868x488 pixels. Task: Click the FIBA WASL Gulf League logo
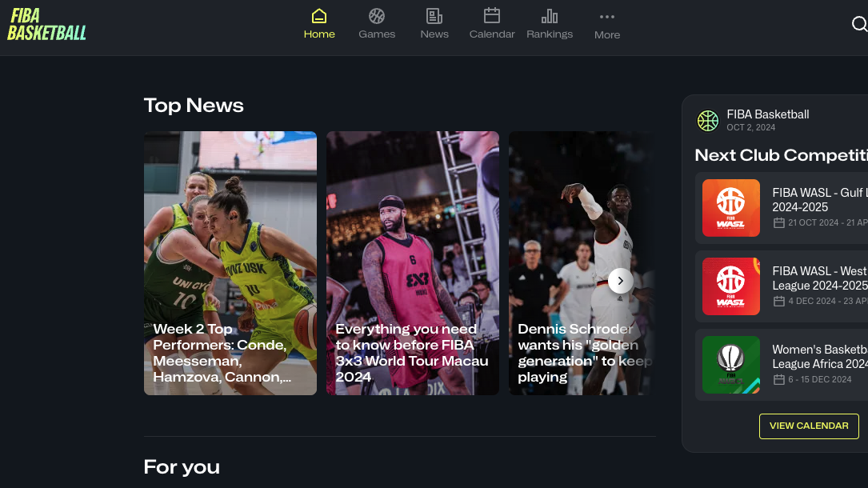pyautogui.click(x=731, y=208)
